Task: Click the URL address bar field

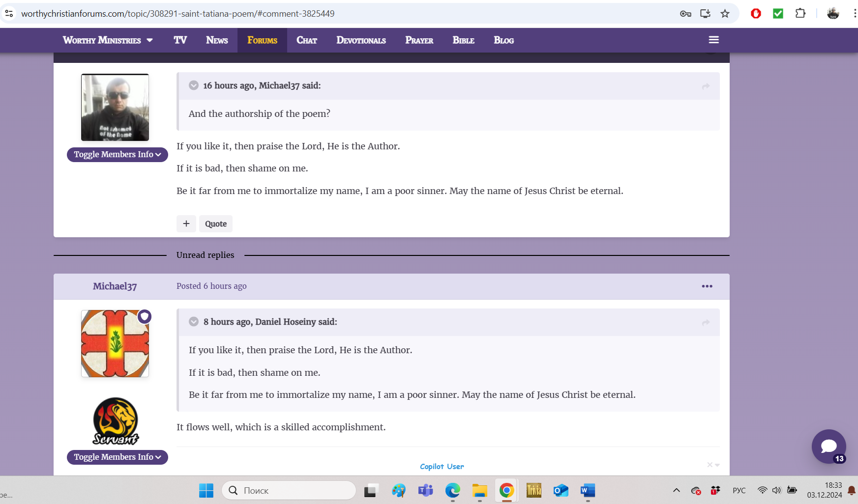Action: point(344,14)
